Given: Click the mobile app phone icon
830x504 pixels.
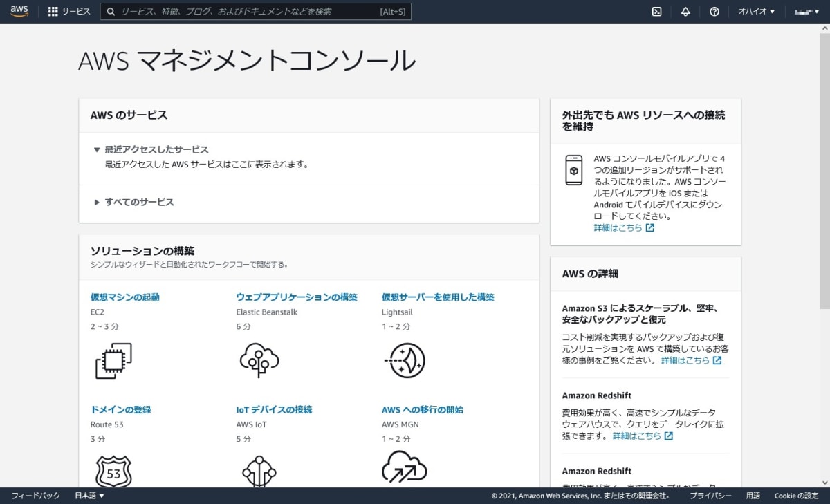Looking at the screenshot, I should tap(573, 169).
